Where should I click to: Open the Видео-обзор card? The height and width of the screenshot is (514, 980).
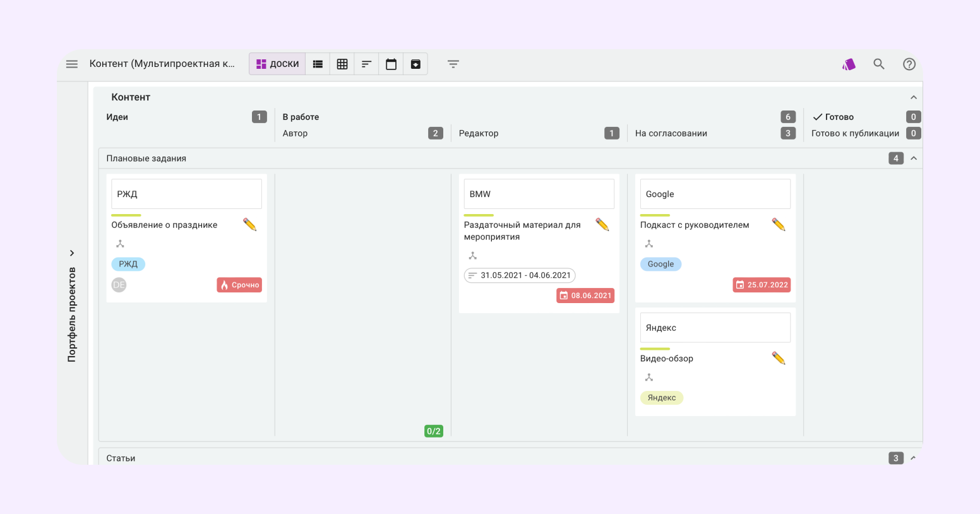point(667,359)
